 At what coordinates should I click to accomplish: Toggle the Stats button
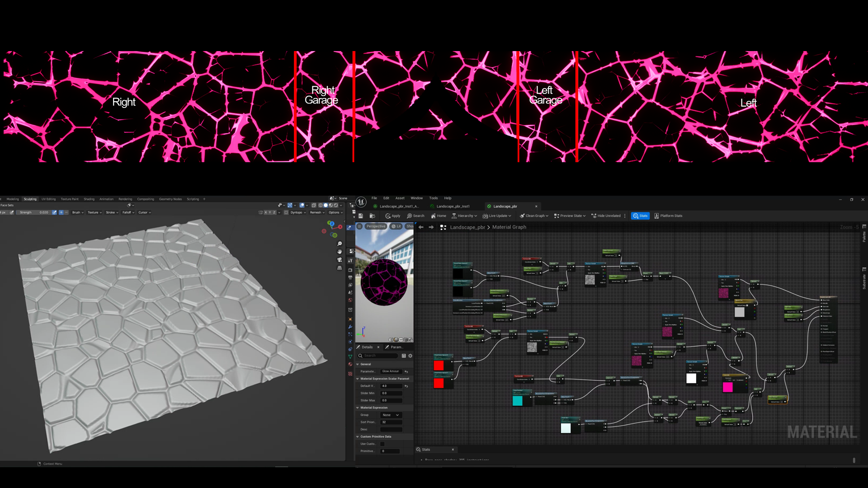640,216
